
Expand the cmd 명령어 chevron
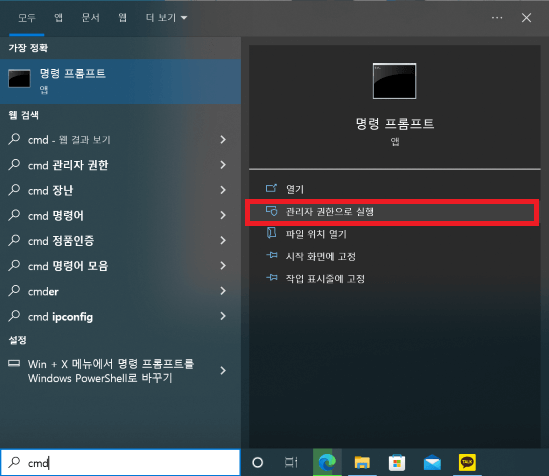(223, 215)
